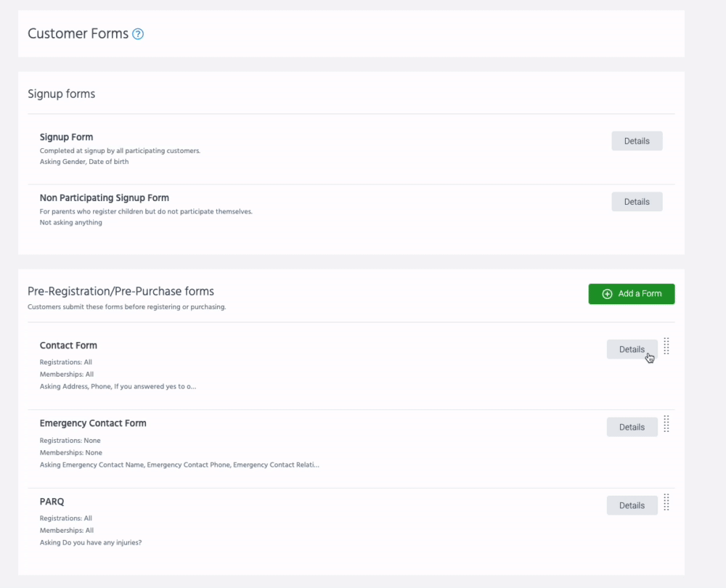The image size is (726, 588).
Task: Open Details for the Contact Form
Action: [632, 349]
